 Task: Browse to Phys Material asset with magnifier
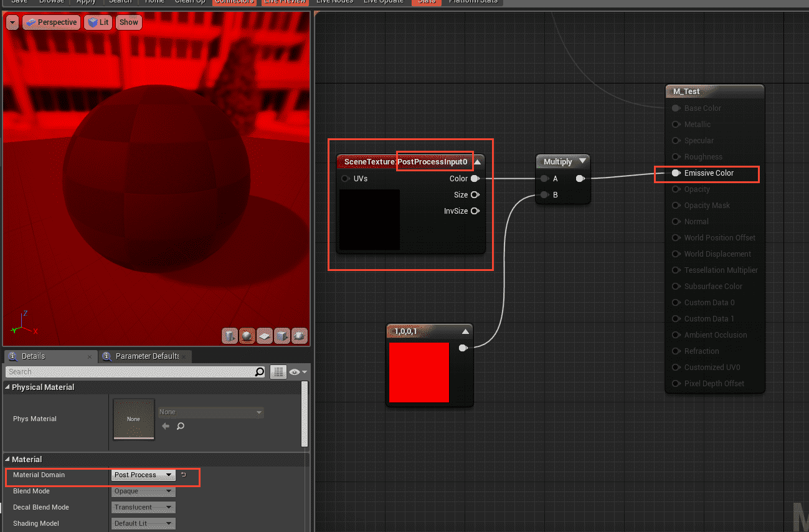point(181,426)
